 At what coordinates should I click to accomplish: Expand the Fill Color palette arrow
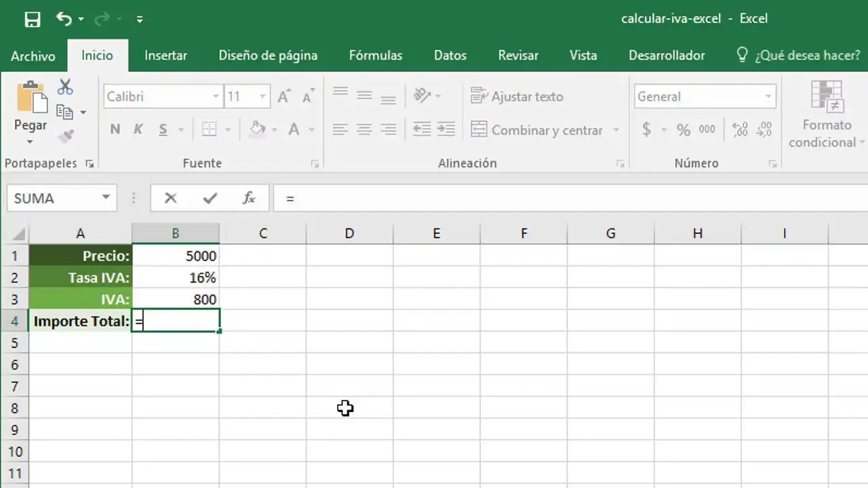275,129
